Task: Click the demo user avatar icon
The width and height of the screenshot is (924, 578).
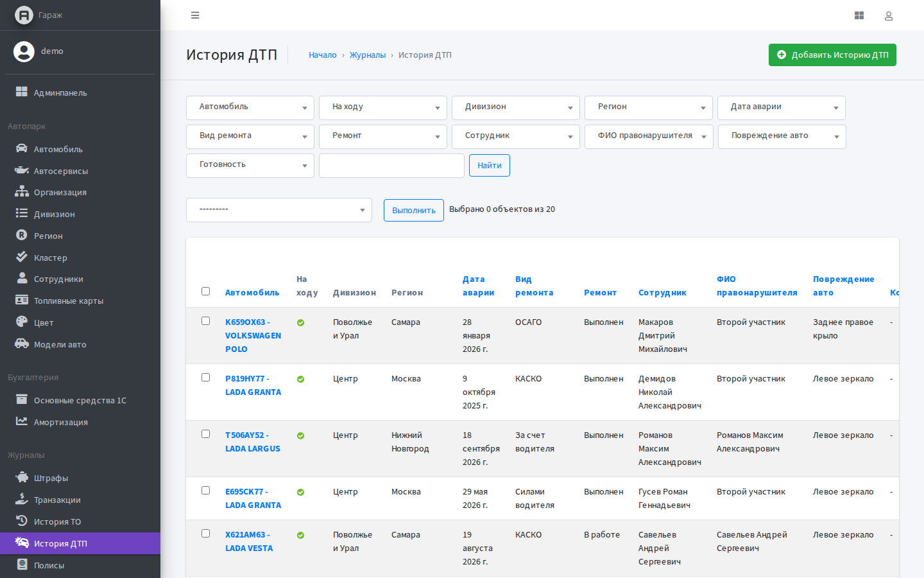Action: point(24,51)
